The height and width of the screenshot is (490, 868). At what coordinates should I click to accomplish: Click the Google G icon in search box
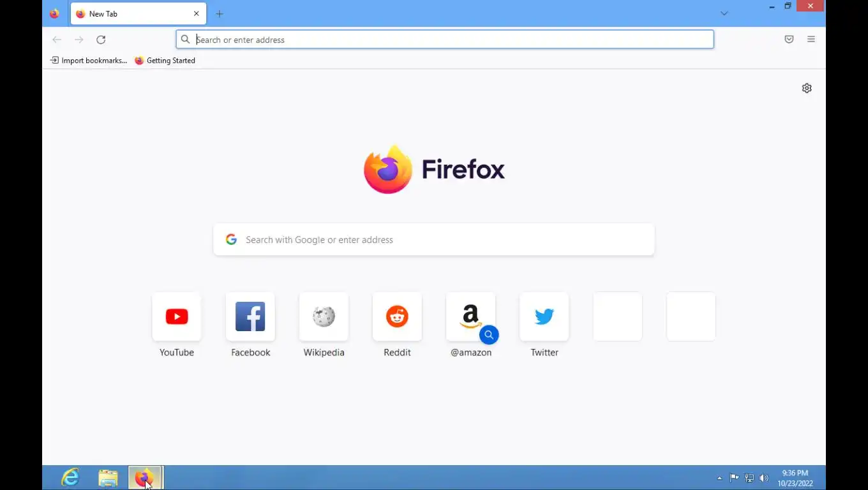tap(231, 240)
